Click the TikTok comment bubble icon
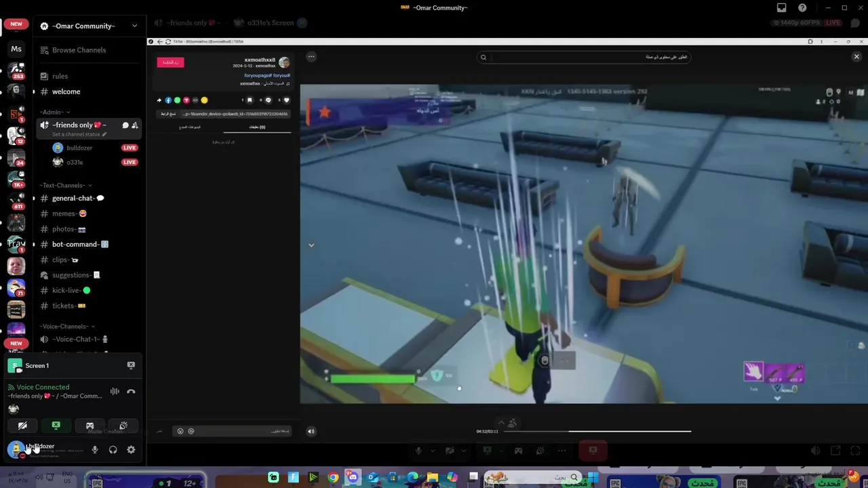Viewport: 868px width, 488px height. (x=269, y=100)
